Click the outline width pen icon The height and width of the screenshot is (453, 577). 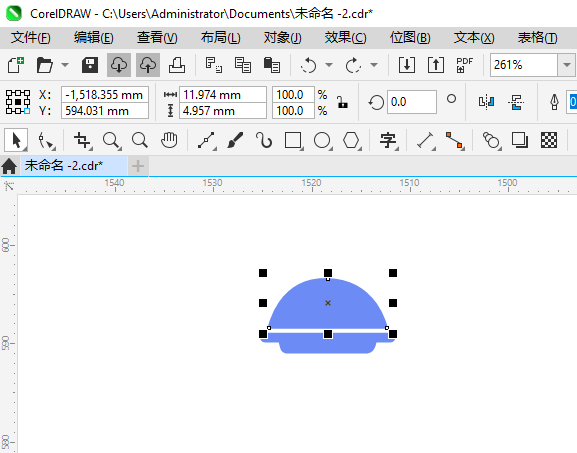pyautogui.click(x=554, y=102)
